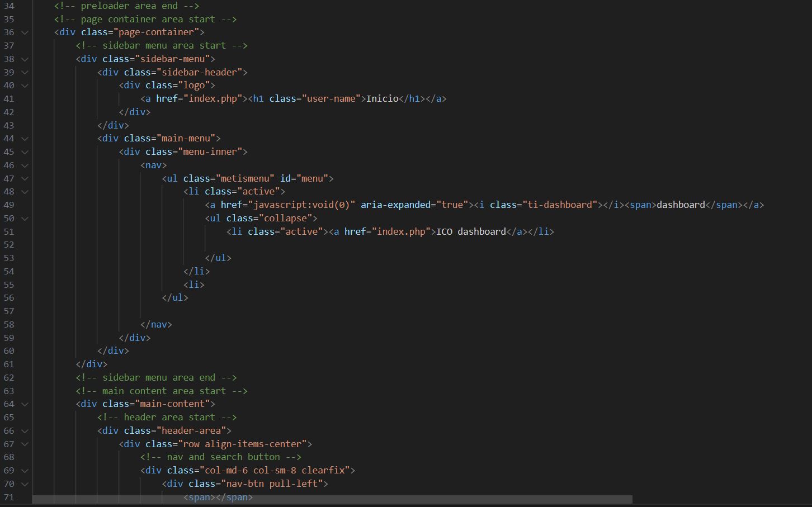The width and height of the screenshot is (812, 507).
Task: Click closing div tag on line 61
Action: (92, 364)
